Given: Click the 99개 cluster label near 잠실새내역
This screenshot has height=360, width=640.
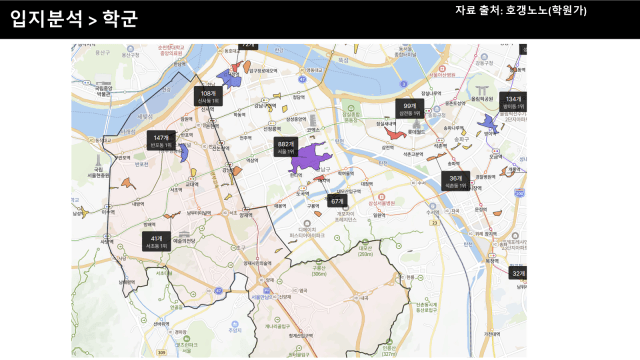Looking at the screenshot, I should coord(409,109).
